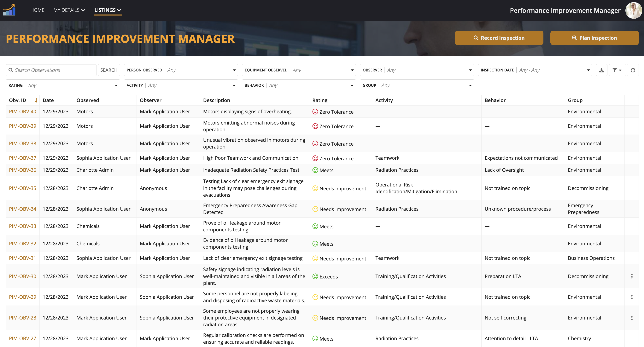Open observation PIM-OBV-27
The image size is (644, 347).
[x=22, y=338]
